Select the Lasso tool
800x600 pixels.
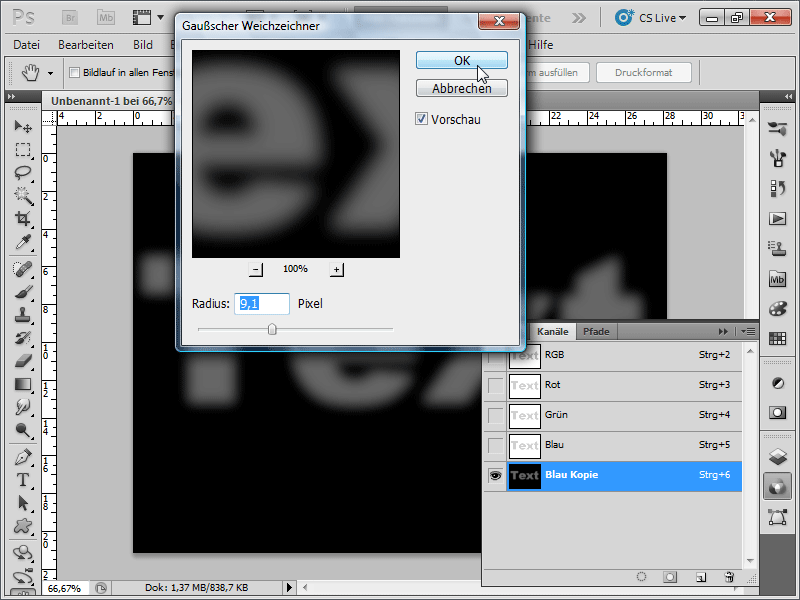tap(23, 173)
